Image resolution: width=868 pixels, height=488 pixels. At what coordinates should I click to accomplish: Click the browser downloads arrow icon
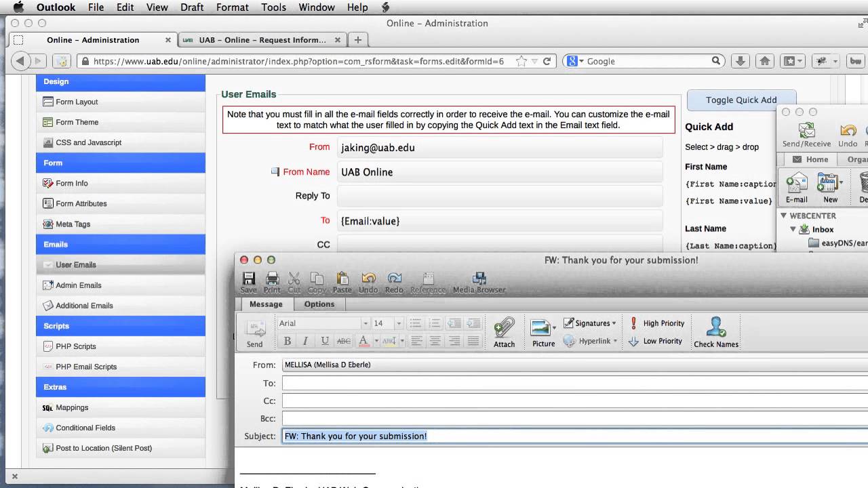coord(740,61)
